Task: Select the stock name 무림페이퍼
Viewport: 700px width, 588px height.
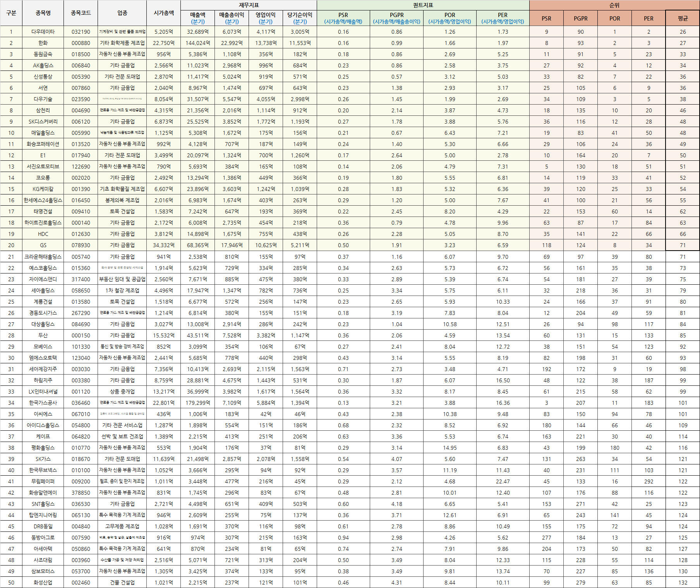Action: [x=43, y=481]
